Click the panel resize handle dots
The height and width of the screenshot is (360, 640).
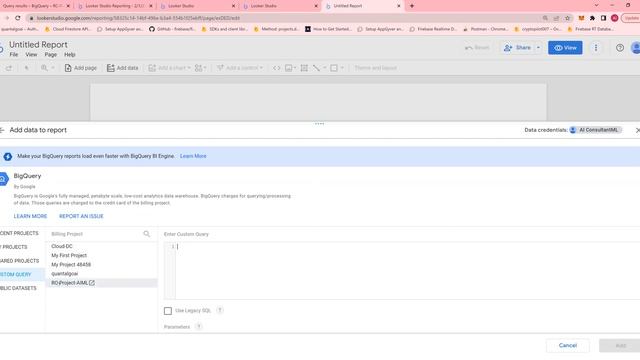coord(319,124)
